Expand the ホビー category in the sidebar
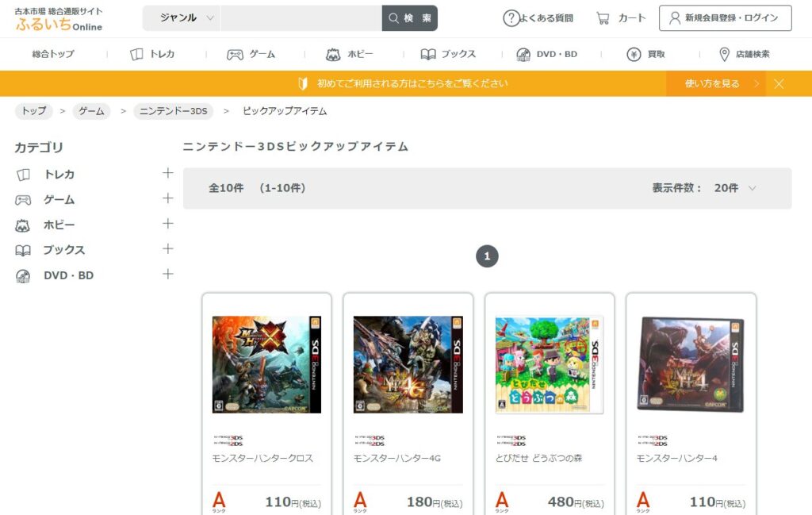Screen dimensions: 812x515 click(168, 224)
